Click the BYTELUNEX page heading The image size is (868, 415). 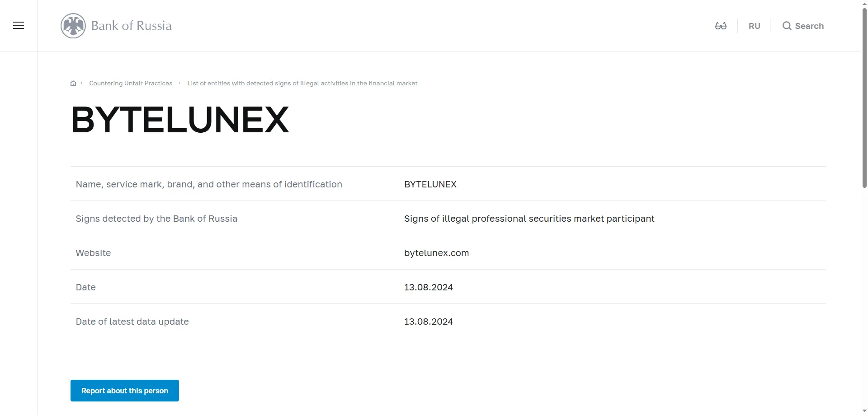click(x=180, y=120)
